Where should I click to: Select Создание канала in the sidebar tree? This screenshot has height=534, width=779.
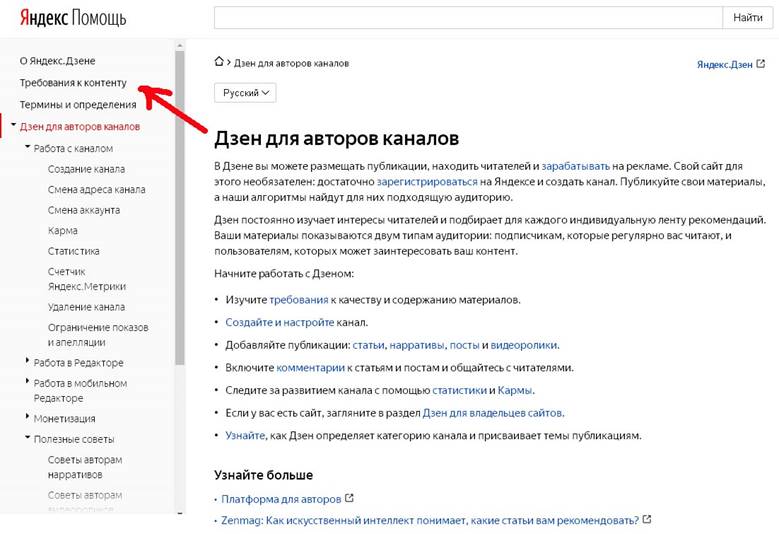pos(86,169)
